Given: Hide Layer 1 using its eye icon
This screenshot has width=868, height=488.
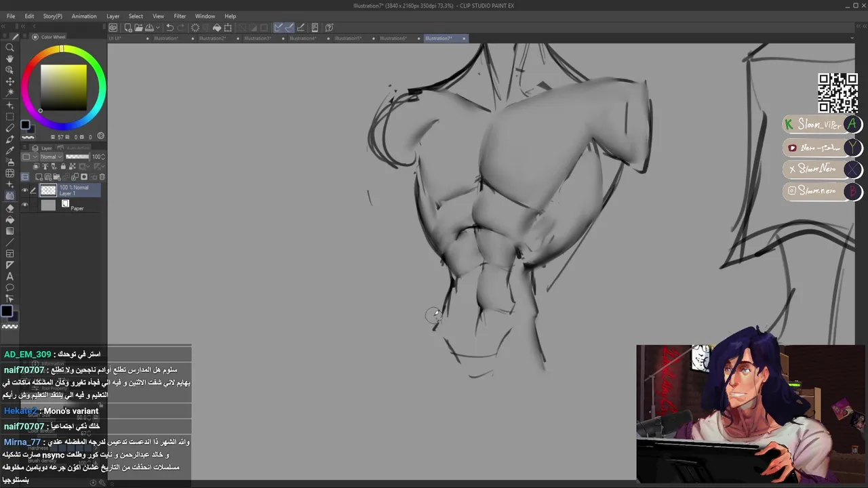Looking at the screenshot, I should pos(25,190).
